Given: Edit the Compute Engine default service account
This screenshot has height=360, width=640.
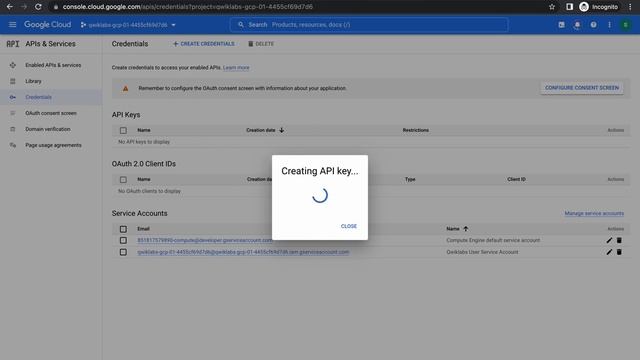Looking at the screenshot, I should tap(609, 240).
